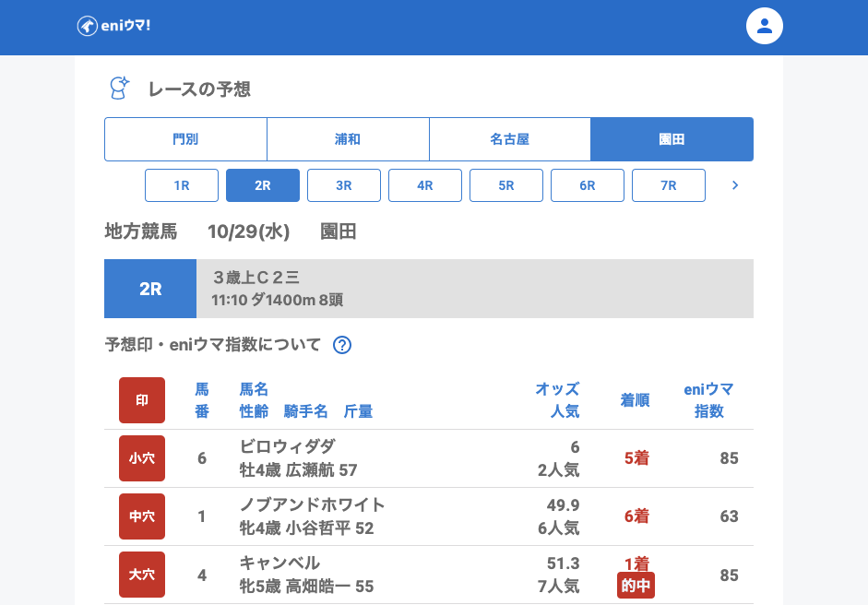The image size is (868, 605).
Task: Click the 予想印・eniウマ指数について link
Action: tap(213, 345)
